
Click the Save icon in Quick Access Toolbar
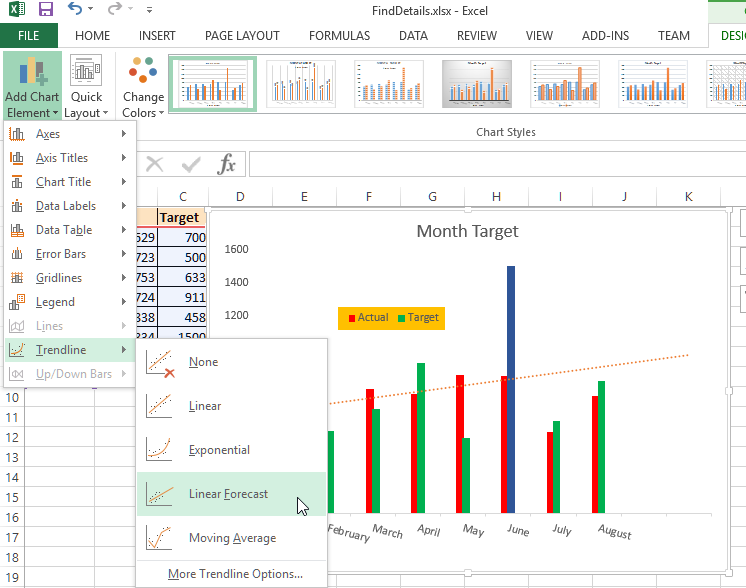tap(46, 9)
